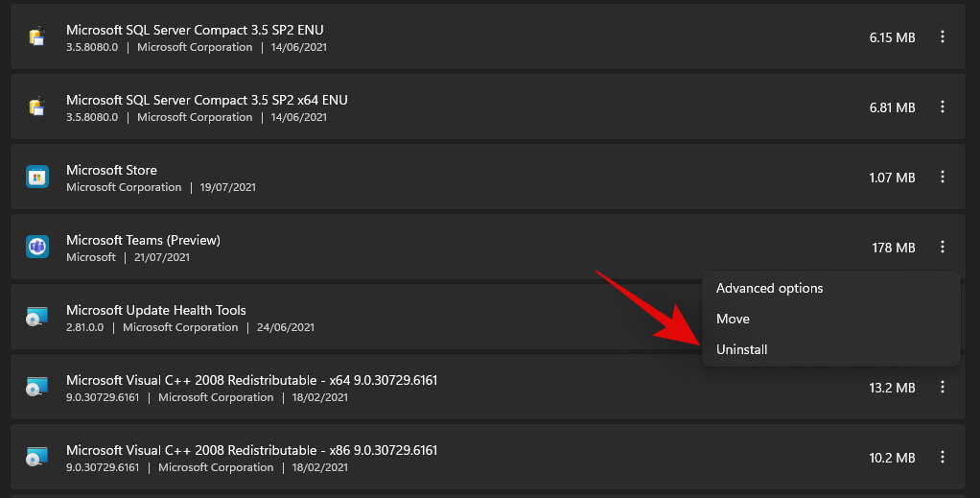Click the 178 MB size of Teams
980x498 pixels.
point(893,248)
